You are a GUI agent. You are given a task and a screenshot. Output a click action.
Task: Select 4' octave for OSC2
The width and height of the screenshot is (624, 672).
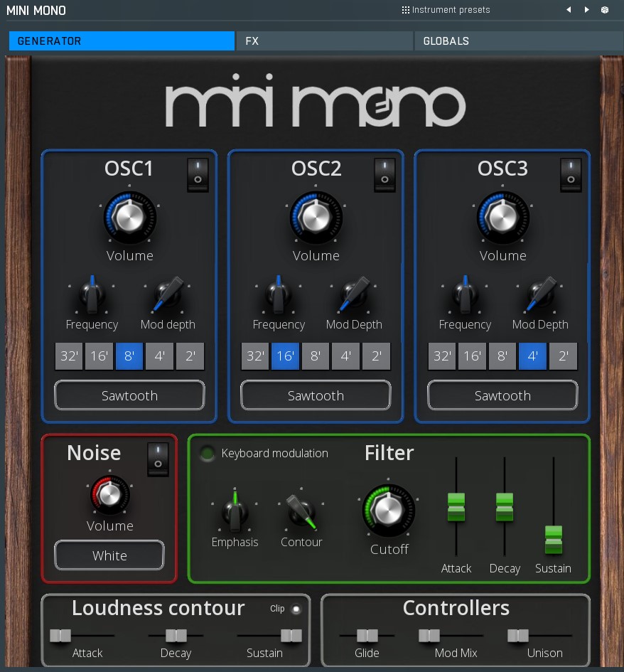tap(346, 356)
